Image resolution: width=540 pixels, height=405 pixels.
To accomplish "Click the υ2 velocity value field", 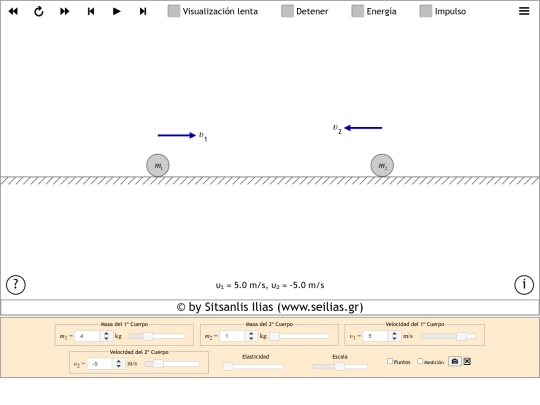I will click(100, 363).
